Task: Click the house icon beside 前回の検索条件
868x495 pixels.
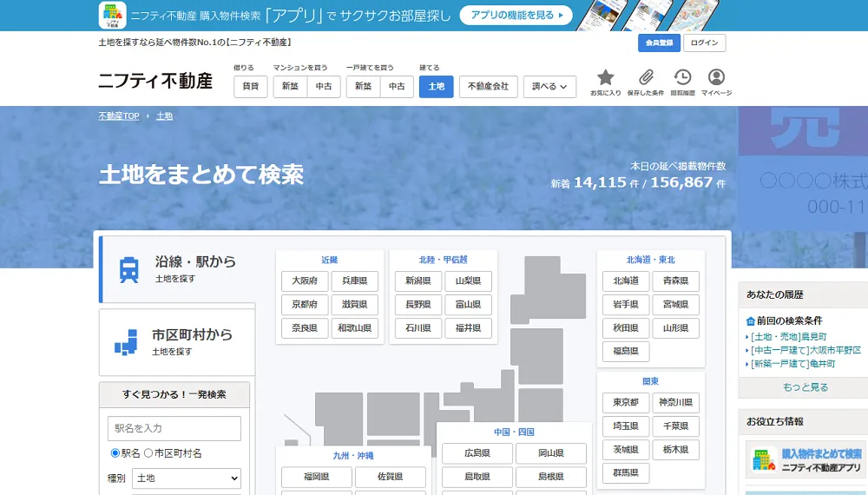Action: point(751,320)
